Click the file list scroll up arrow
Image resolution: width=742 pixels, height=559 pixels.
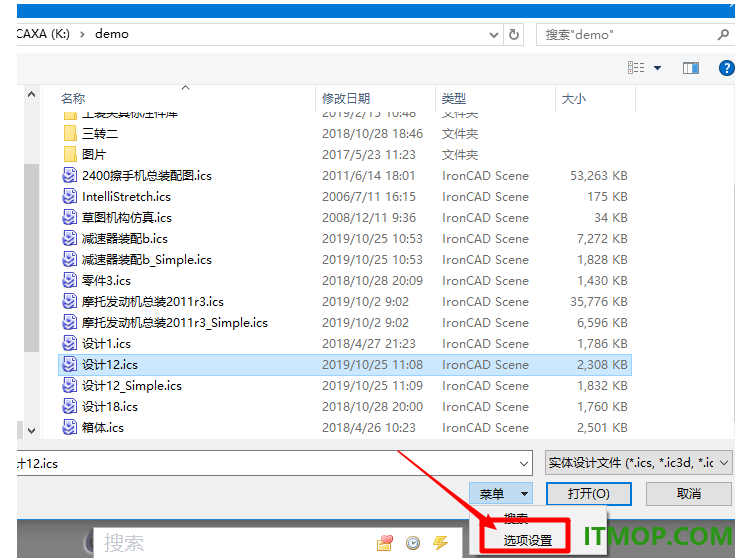pos(31,94)
